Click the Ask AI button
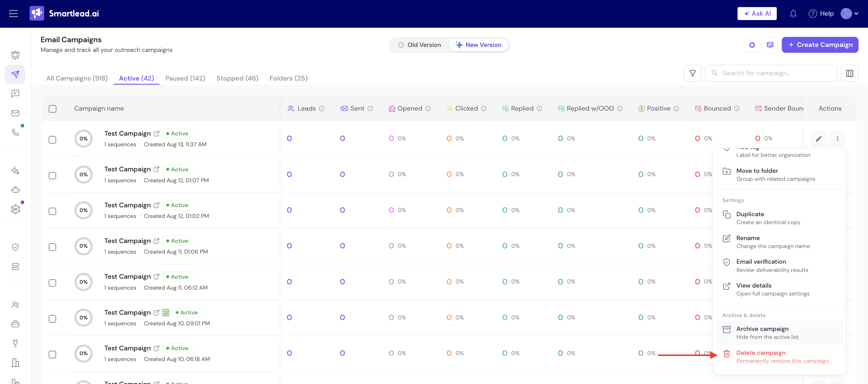This screenshot has width=868, height=384. click(757, 14)
